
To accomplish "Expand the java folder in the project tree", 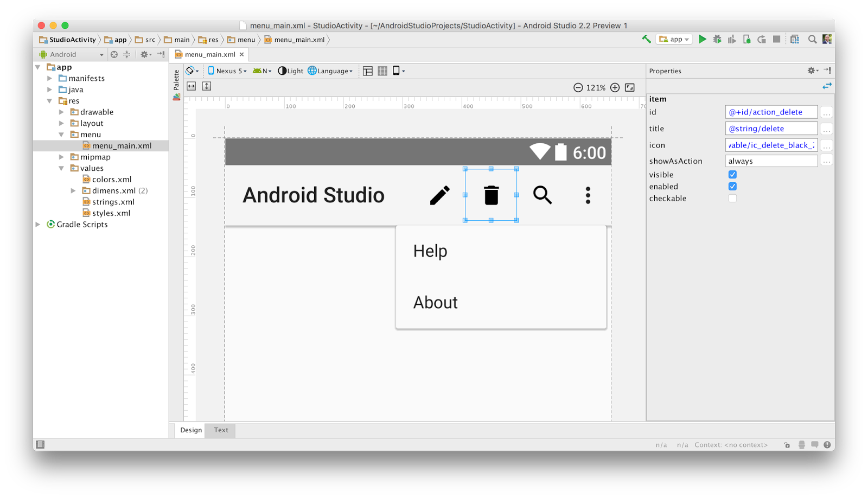I will (x=49, y=89).
